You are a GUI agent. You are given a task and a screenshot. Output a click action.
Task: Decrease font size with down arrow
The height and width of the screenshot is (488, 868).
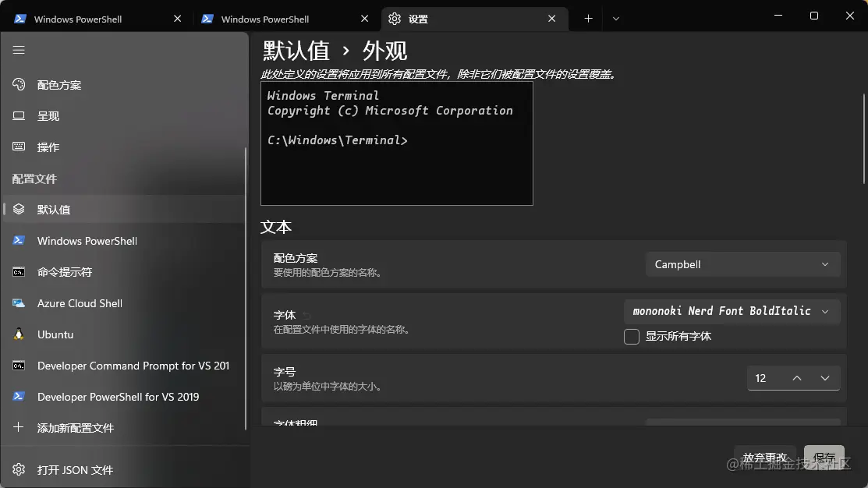pos(825,378)
